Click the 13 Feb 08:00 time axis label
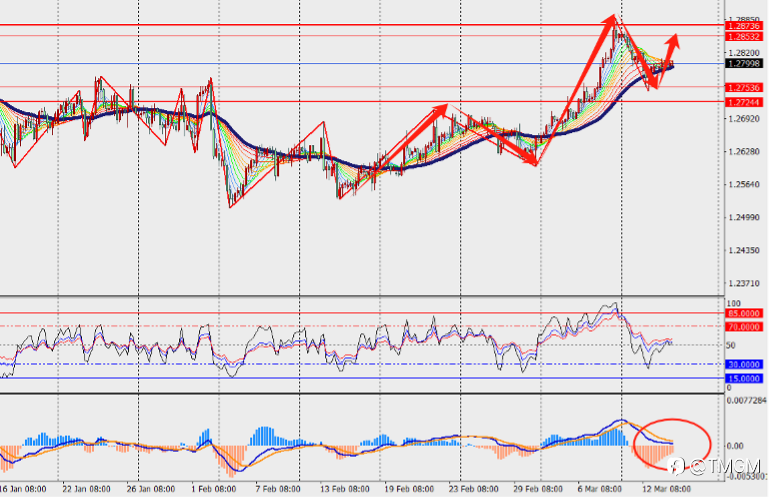 345,489
